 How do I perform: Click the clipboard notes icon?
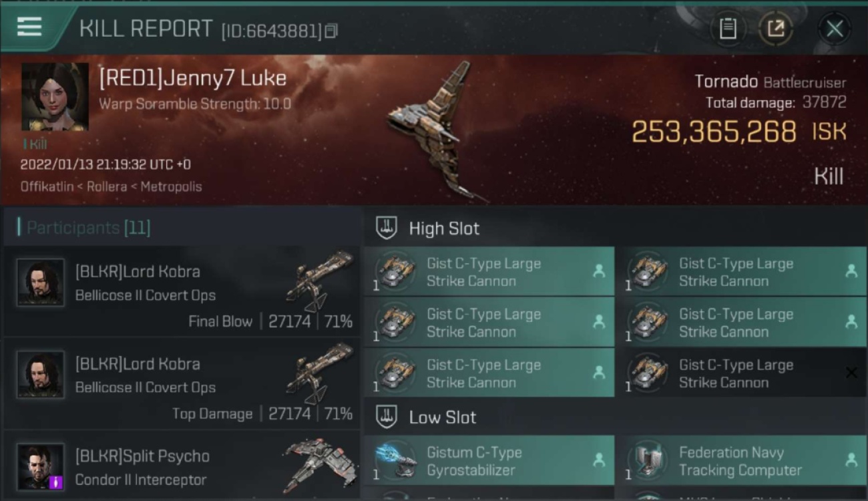click(728, 29)
